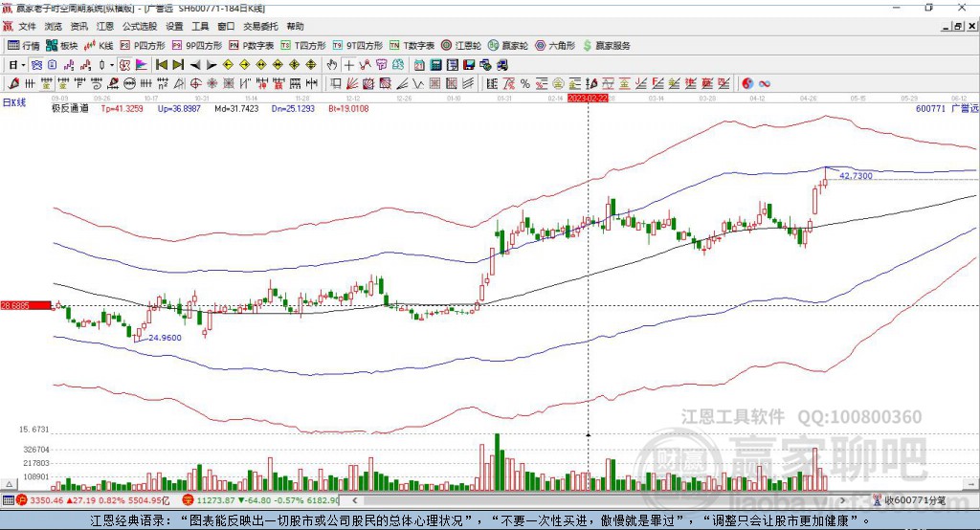
Task: Step chart right with black right arrow
Action: pyautogui.click(x=212, y=65)
